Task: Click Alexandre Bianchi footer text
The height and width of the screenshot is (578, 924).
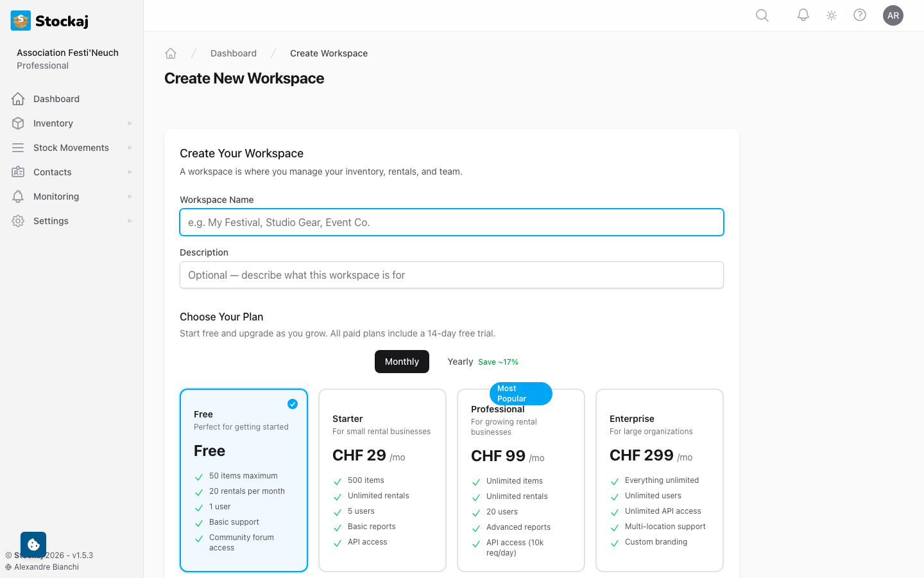Action: tap(46, 567)
